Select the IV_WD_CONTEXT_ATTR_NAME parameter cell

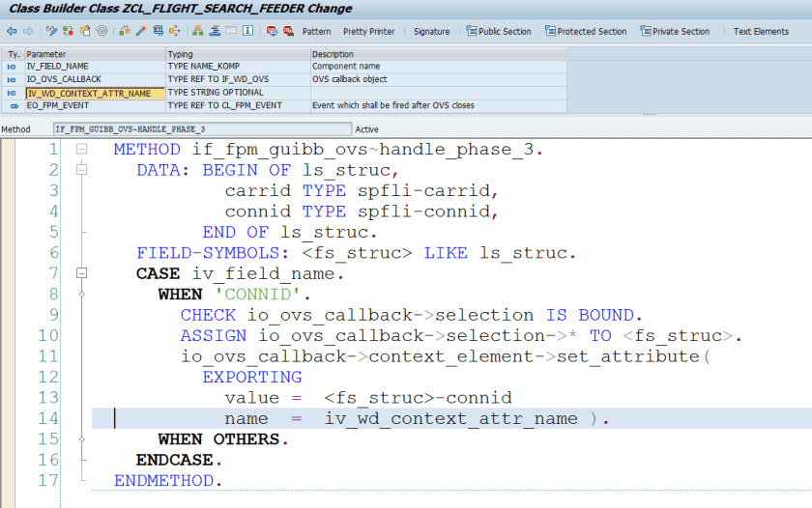pos(95,93)
